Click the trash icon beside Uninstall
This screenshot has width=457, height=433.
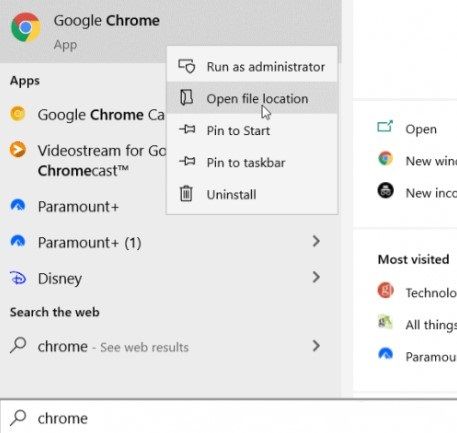186,193
